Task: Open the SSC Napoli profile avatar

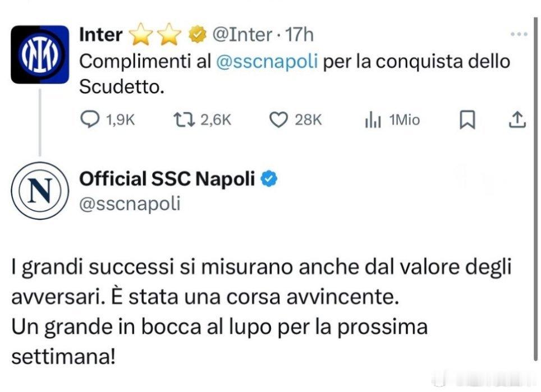Action: point(40,191)
